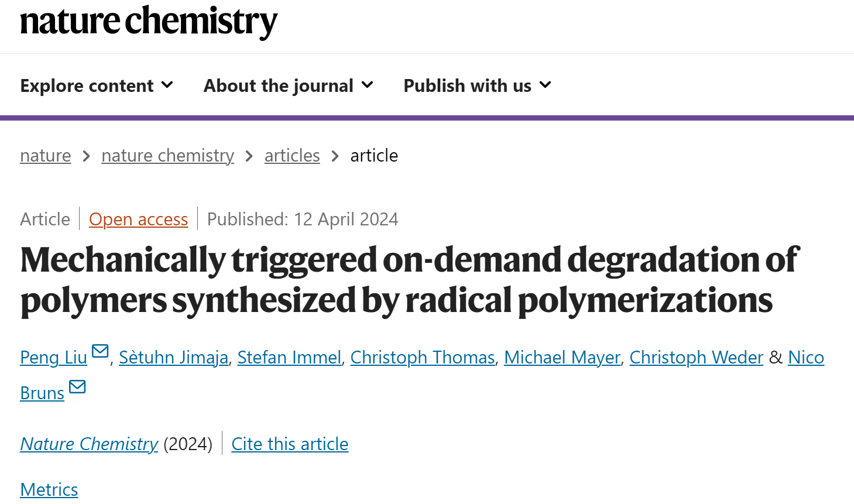Open the About the journal dropdown
Image resolution: width=854 pixels, height=504 pixels.
tap(289, 85)
